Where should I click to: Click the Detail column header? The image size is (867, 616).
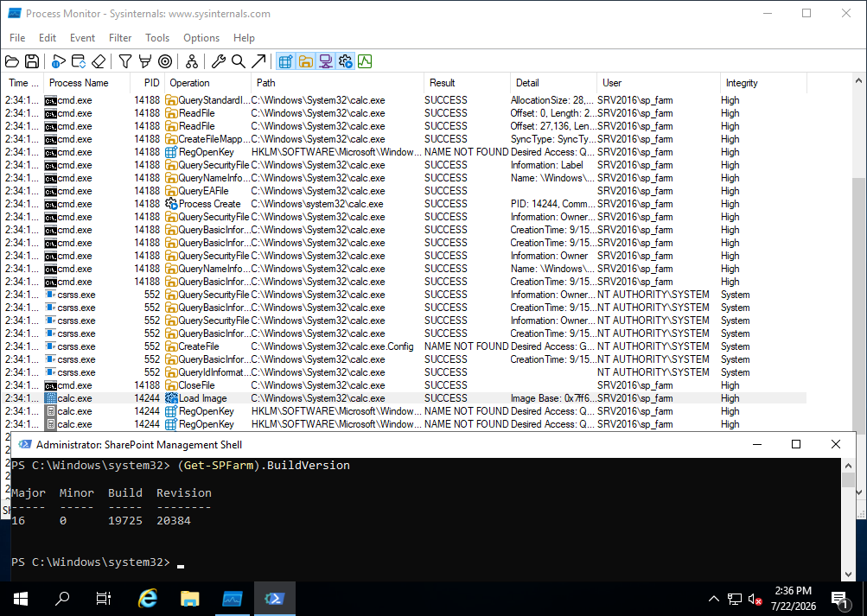pyautogui.click(x=553, y=83)
